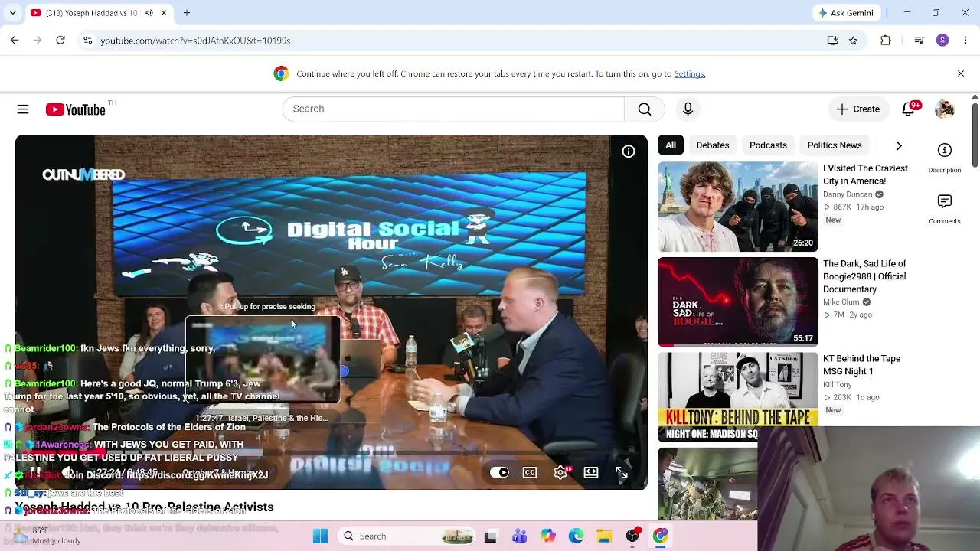Launch Microsoft Teams from the taskbar
This screenshot has height=551, width=980.
coord(520,536)
